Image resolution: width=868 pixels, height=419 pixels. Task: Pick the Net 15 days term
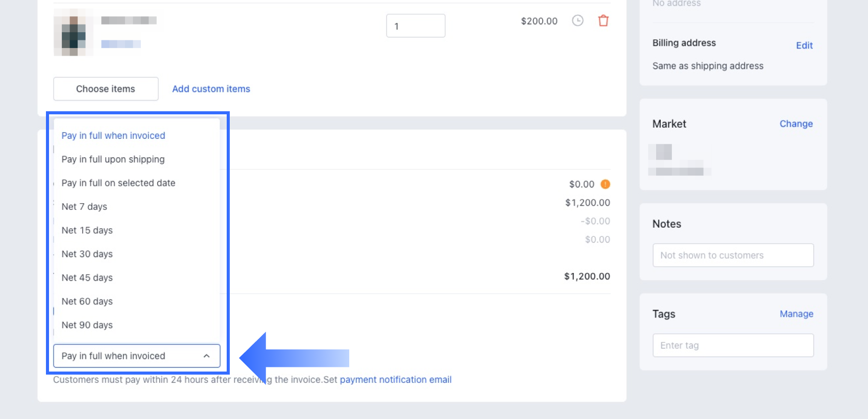(87, 231)
